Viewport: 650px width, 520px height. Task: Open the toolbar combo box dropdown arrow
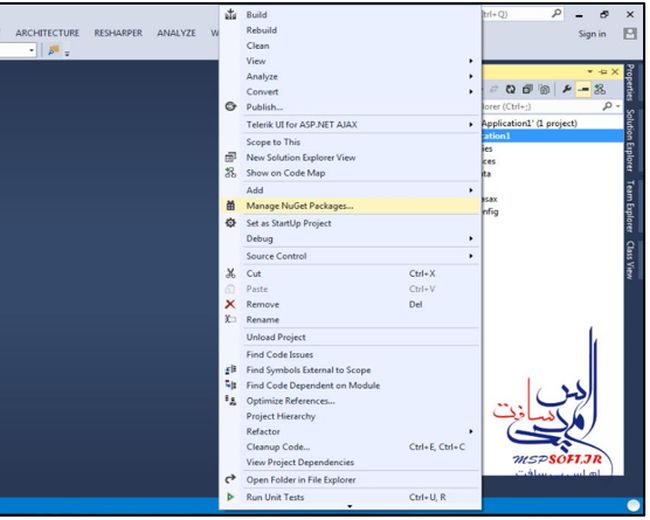pos(32,51)
